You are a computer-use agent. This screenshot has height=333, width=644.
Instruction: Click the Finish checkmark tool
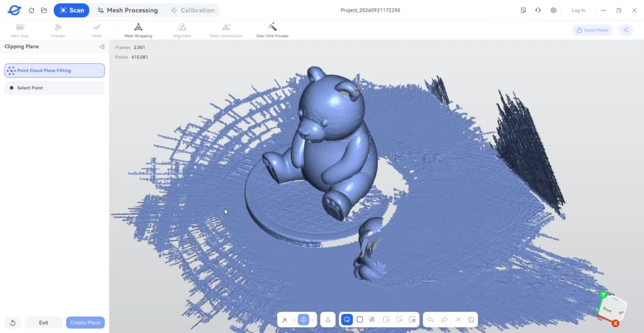pyautogui.click(x=97, y=30)
